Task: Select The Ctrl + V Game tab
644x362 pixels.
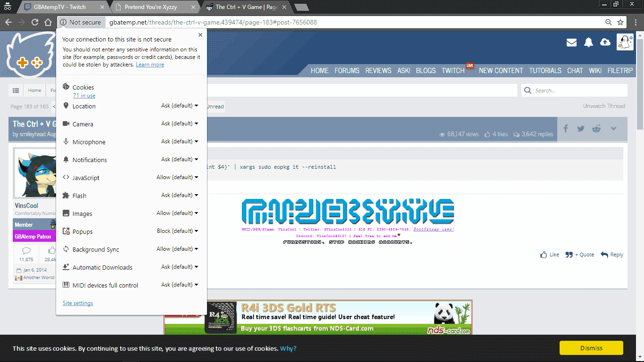Action: pyautogui.click(x=246, y=7)
